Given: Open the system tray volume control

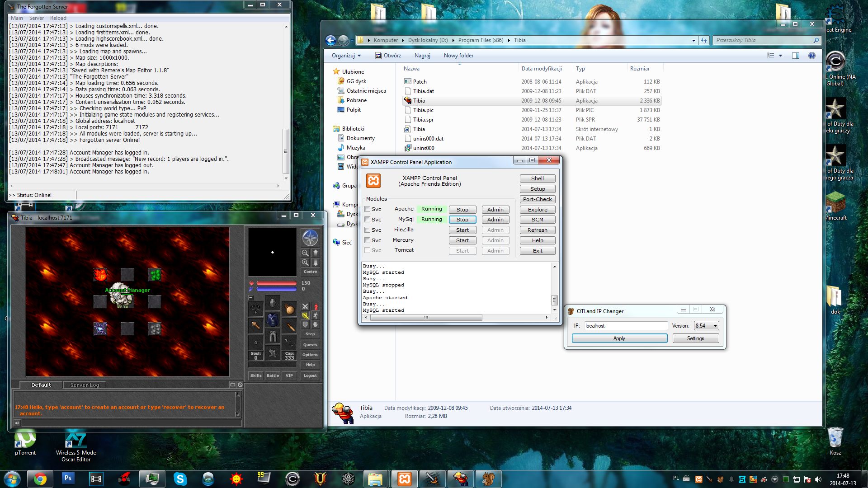Looking at the screenshot, I should tap(818, 479).
